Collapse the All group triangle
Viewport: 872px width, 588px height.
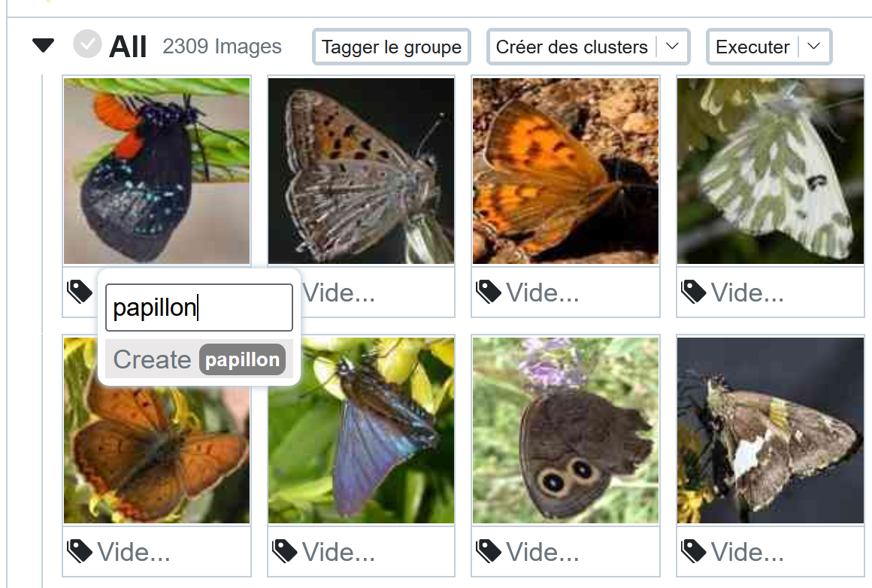click(x=44, y=45)
